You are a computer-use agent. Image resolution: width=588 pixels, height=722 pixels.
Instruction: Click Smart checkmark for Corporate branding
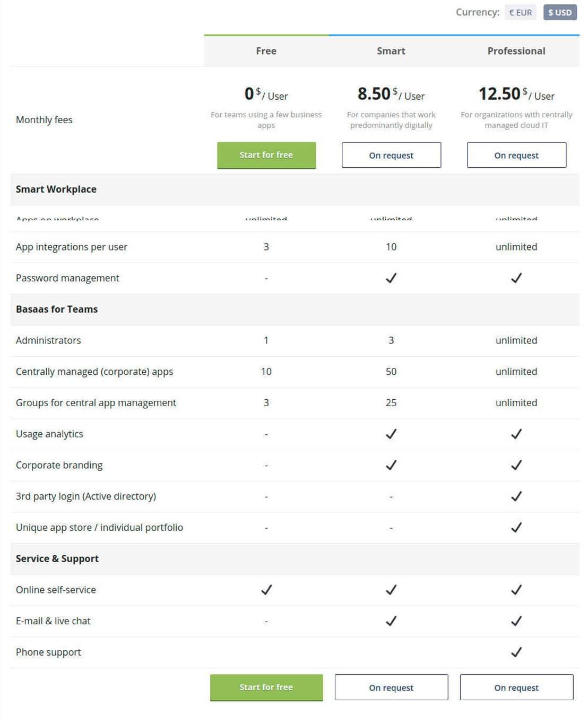click(x=391, y=465)
